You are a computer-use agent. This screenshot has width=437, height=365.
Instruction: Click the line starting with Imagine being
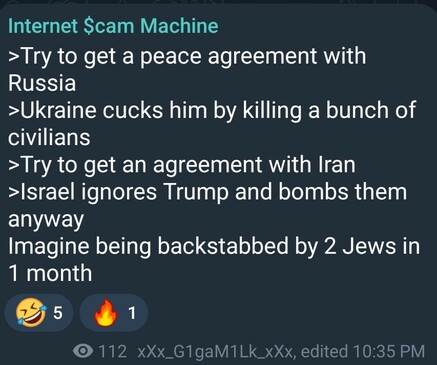(214, 246)
